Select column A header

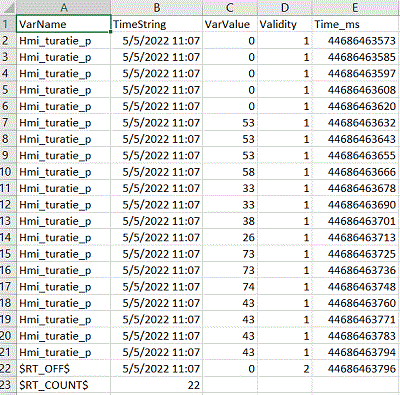(63, 7)
